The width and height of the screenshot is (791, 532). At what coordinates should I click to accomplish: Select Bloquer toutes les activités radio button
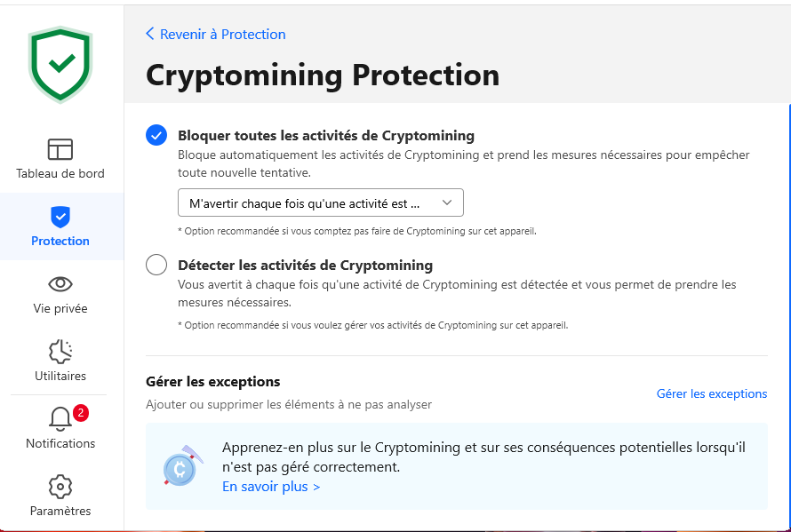click(156, 136)
